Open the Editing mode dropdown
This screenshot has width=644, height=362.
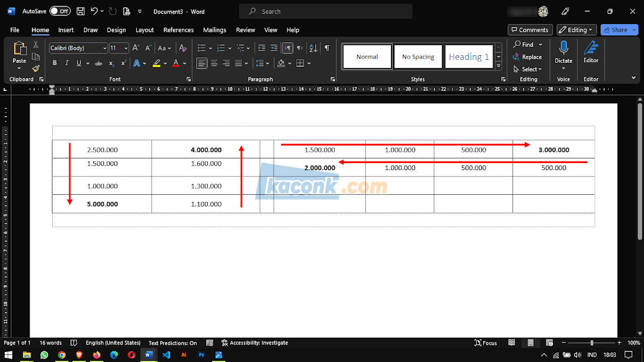[576, 30]
